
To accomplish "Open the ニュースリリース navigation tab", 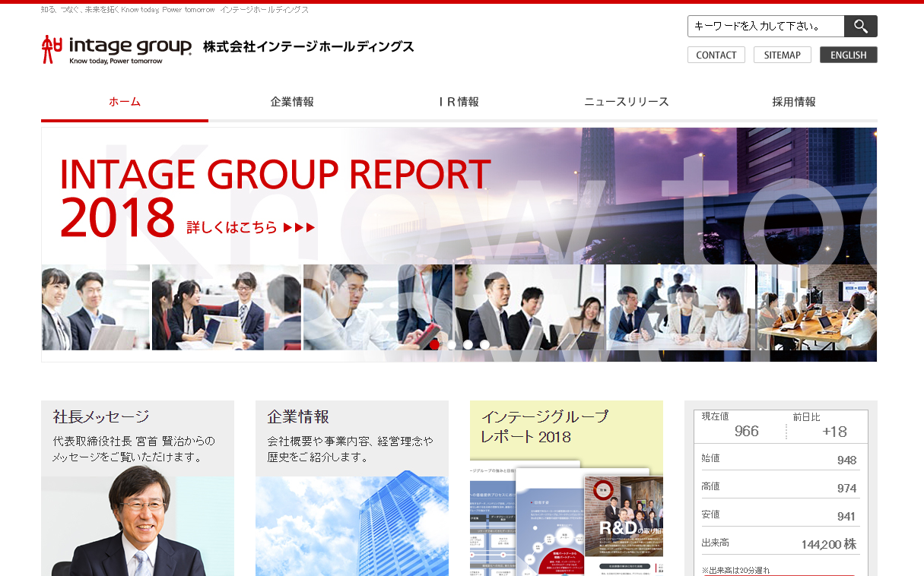I will (626, 102).
